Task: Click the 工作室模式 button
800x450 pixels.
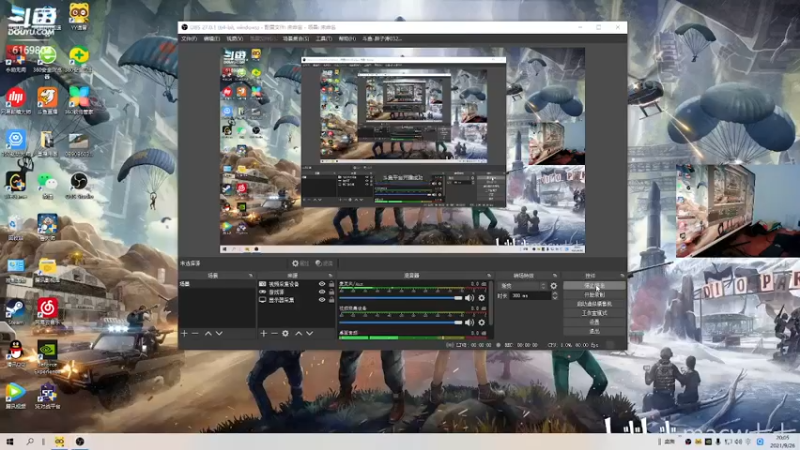Action: pyautogui.click(x=594, y=313)
